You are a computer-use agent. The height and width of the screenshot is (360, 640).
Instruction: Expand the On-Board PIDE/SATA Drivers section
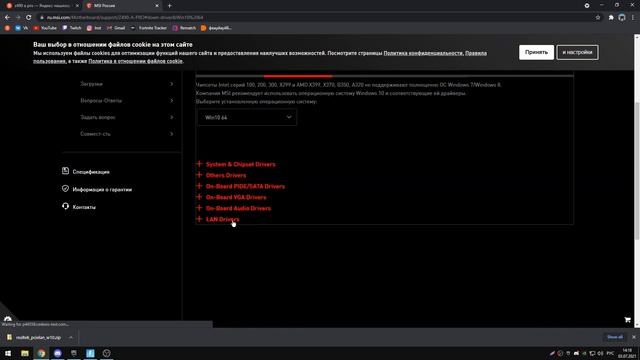(240, 186)
